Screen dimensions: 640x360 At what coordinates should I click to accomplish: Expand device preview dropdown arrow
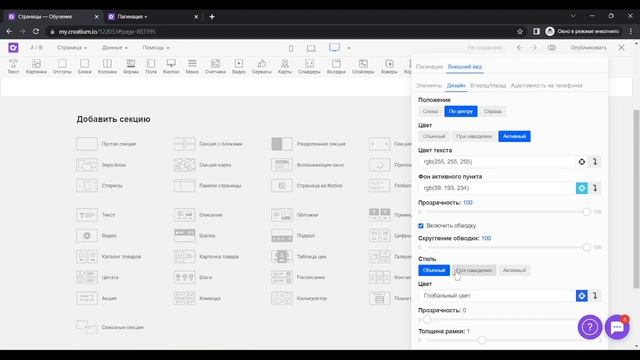[x=349, y=48]
